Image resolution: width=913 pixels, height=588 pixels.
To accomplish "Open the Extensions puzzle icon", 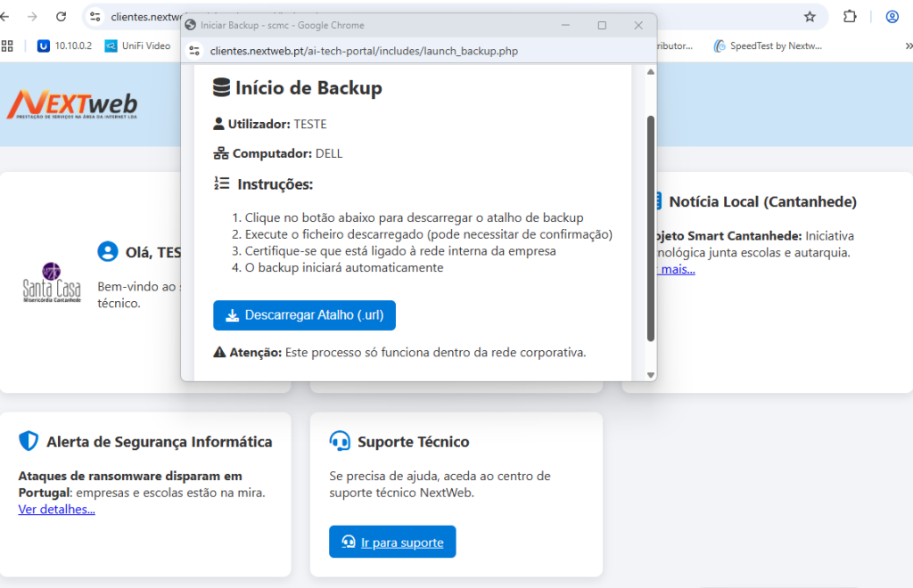I will pyautogui.click(x=850, y=16).
